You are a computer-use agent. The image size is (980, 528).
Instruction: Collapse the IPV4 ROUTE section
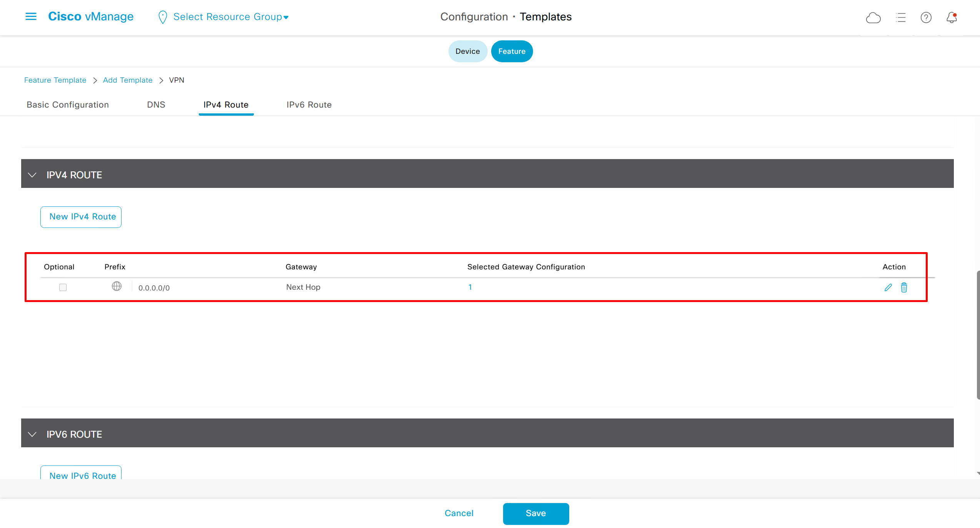coord(32,175)
